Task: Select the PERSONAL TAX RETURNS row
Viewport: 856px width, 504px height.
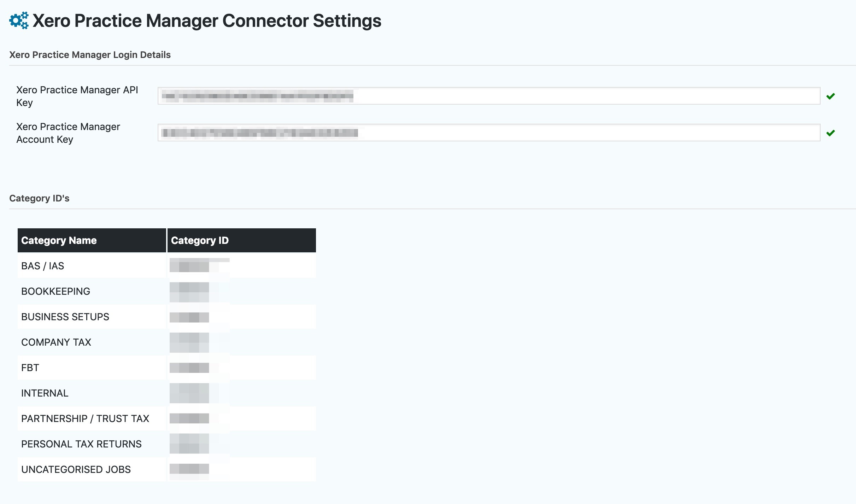Action: [x=167, y=444]
